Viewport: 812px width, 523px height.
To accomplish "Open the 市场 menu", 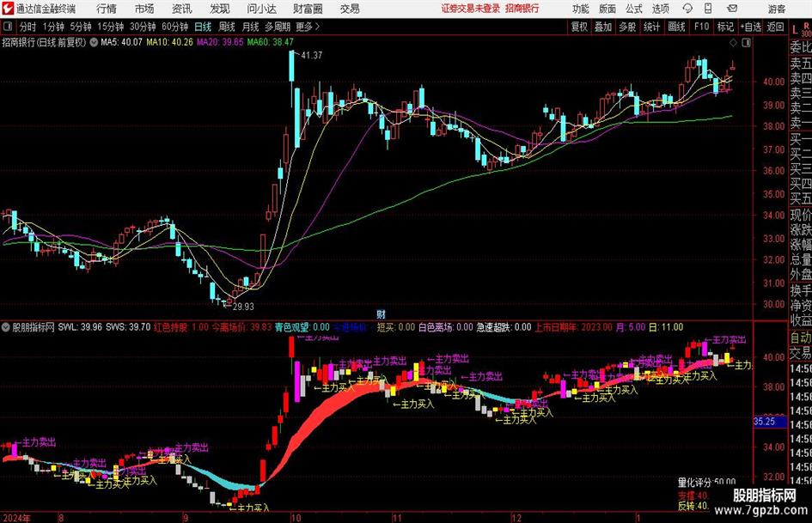I will tap(144, 9).
